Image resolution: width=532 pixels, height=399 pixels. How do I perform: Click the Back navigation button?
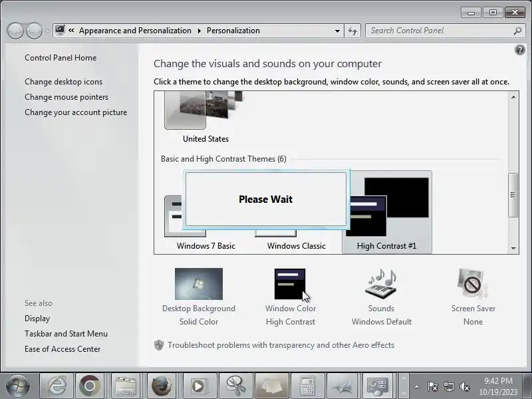coord(15,31)
